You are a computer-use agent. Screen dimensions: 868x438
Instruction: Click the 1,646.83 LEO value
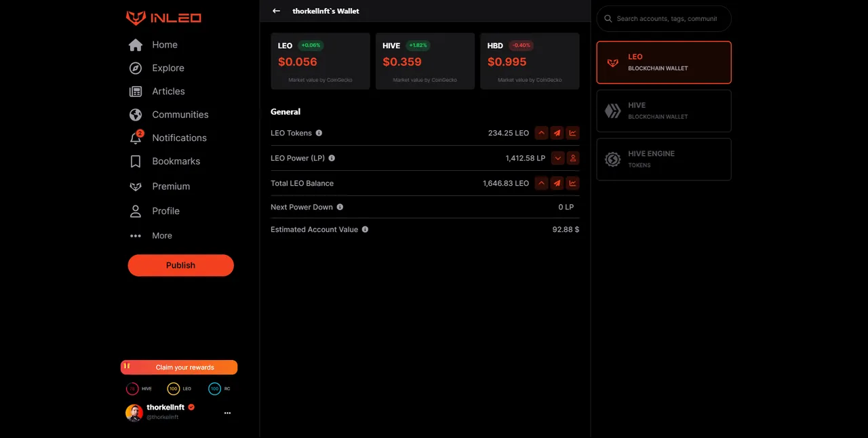coord(506,183)
